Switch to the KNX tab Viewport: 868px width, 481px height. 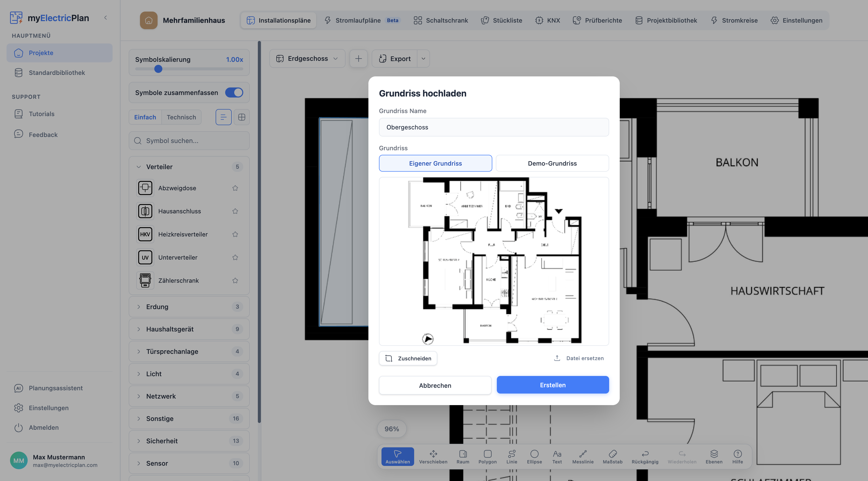tap(548, 20)
